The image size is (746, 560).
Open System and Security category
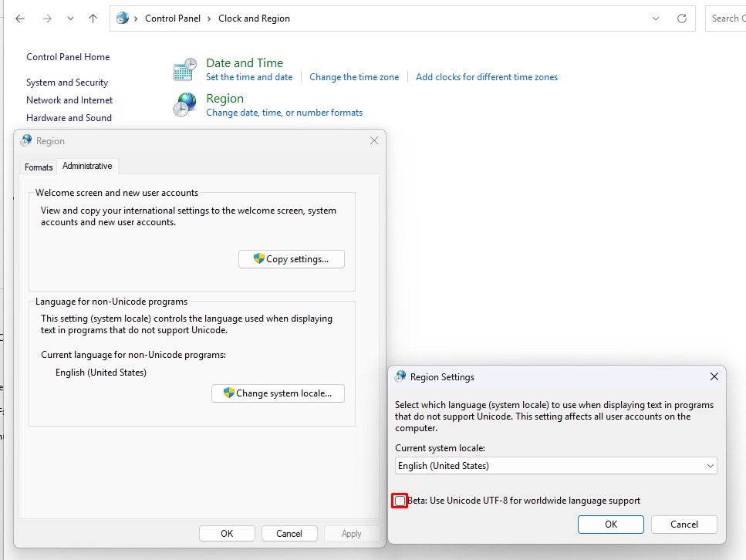pos(67,83)
